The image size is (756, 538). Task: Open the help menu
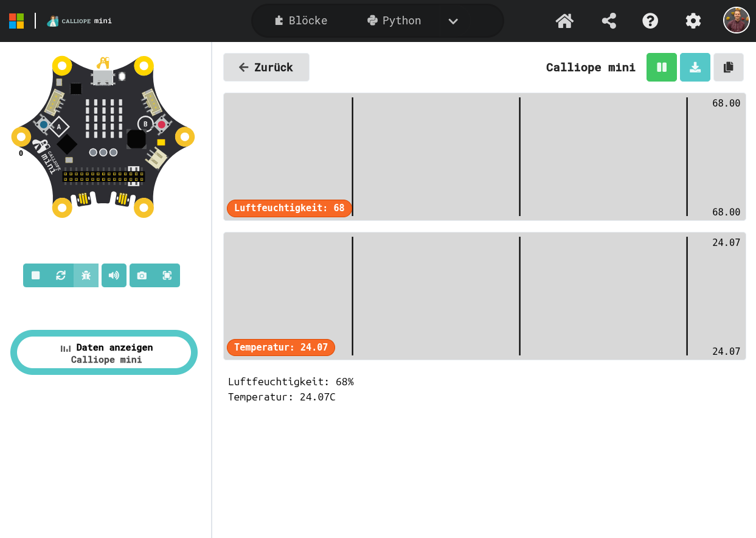click(650, 21)
